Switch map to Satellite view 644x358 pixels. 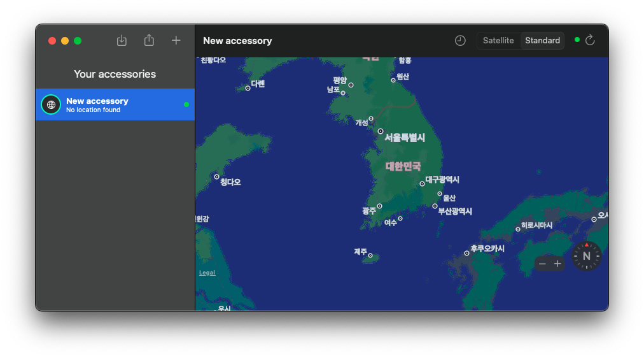click(x=498, y=40)
